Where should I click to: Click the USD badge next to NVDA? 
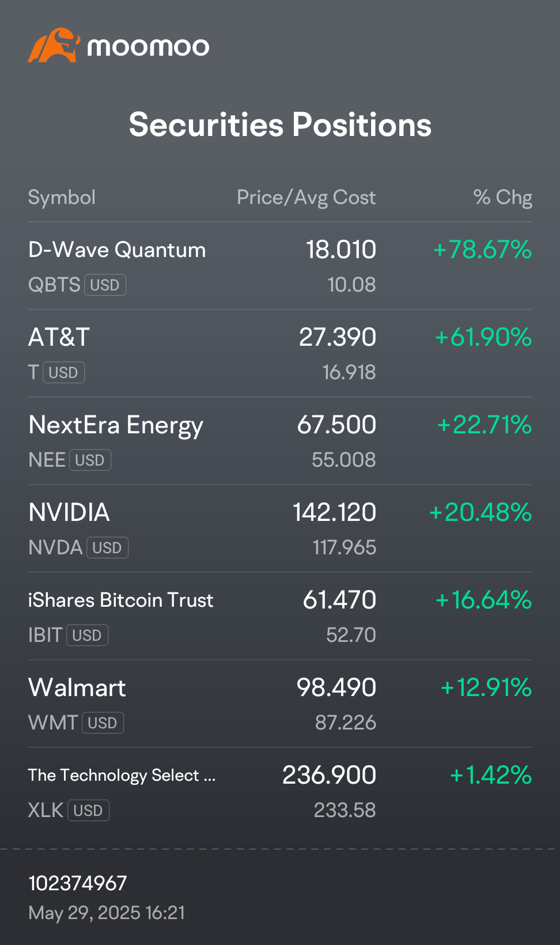pyautogui.click(x=108, y=547)
